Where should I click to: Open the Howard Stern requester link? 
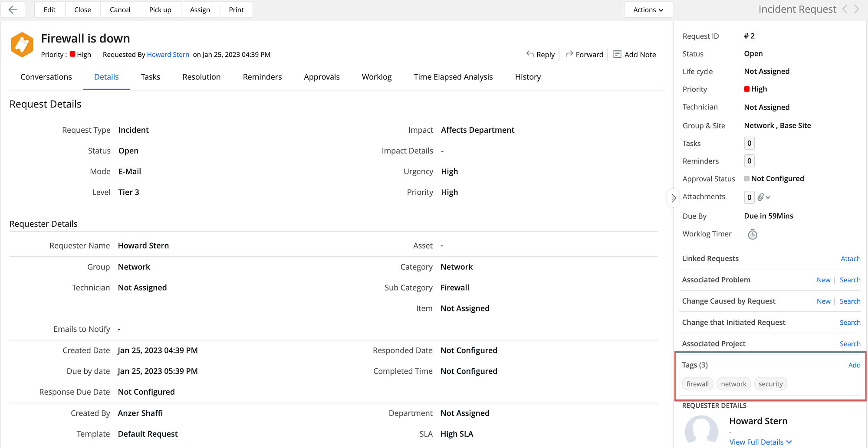pyautogui.click(x=168, y=54)
